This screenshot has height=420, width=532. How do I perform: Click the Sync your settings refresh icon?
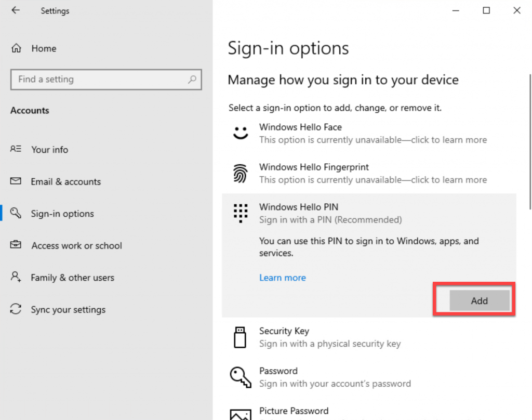coord(16,309)
